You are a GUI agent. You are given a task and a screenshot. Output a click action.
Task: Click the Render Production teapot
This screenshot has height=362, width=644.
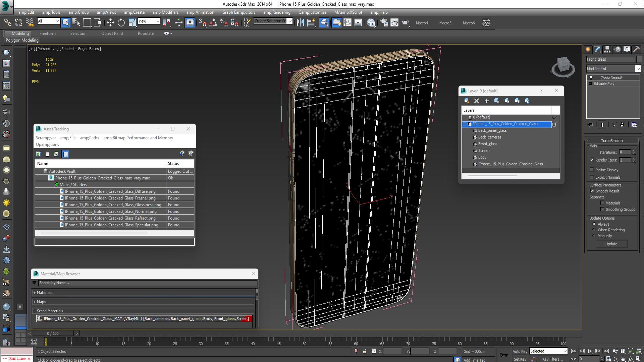point(405,22)
